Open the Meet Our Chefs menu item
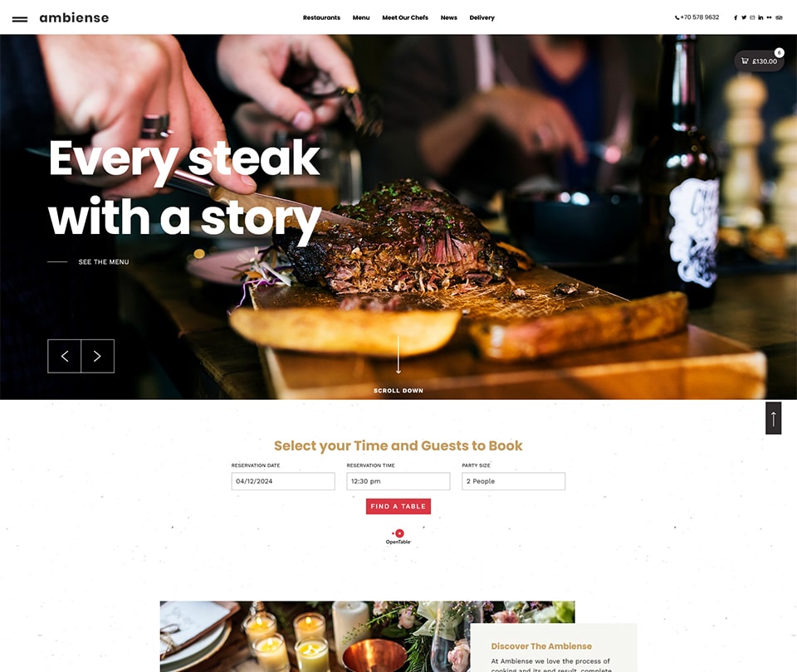 coord(405,17)
